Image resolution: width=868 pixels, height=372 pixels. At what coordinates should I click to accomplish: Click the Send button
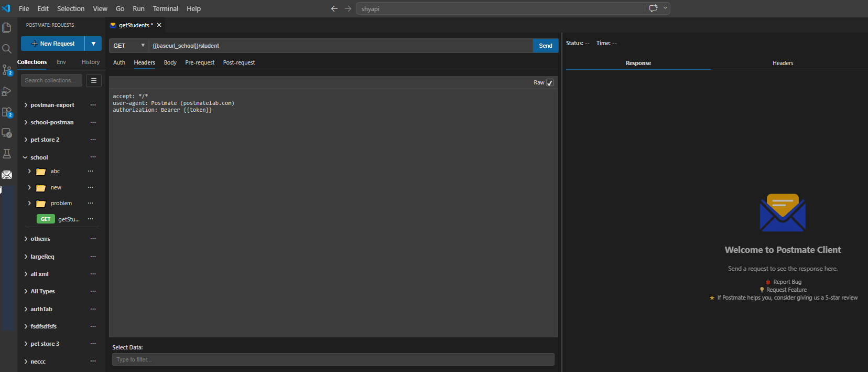546,46
